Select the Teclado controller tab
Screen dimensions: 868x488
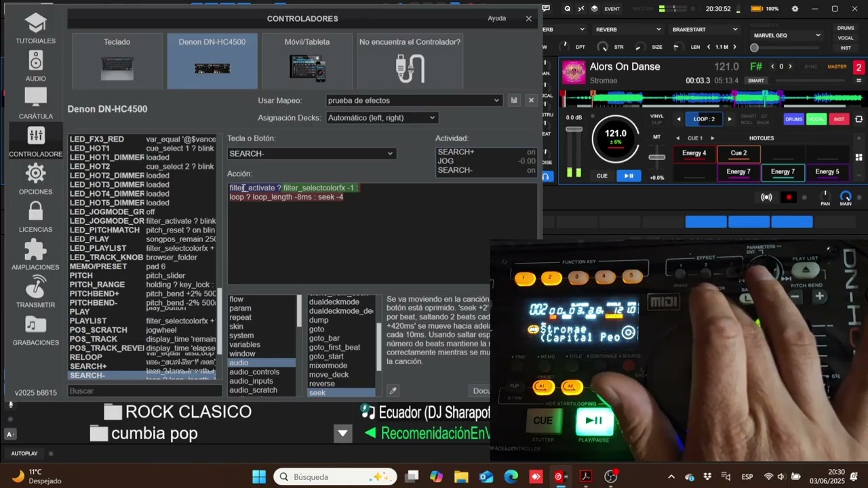pos(117,61)
